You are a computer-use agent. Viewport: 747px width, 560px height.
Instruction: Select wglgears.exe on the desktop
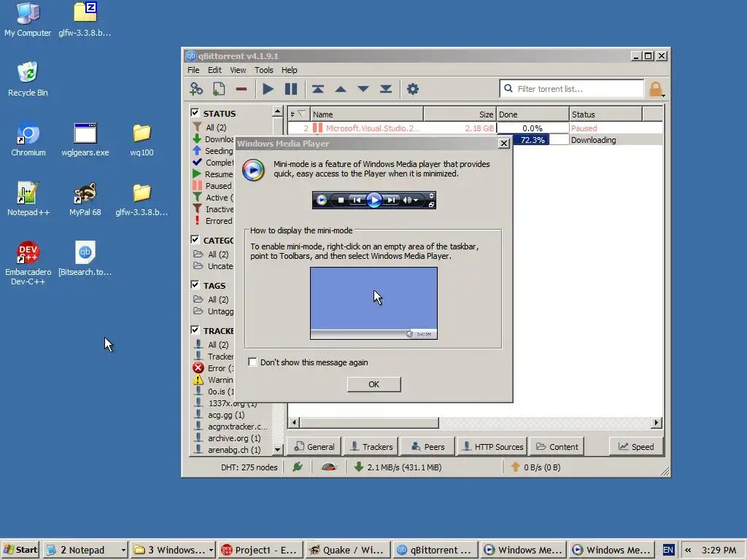coord(85,139)
